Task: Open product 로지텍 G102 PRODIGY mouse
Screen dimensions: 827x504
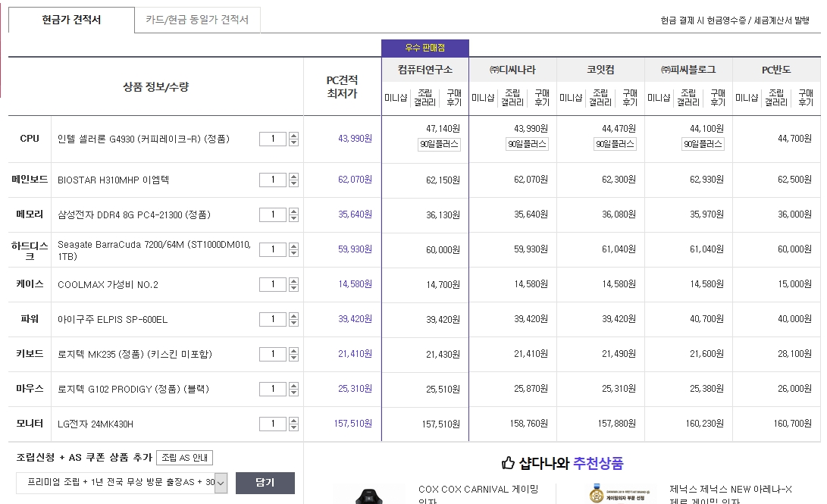Action: point(133,389)
